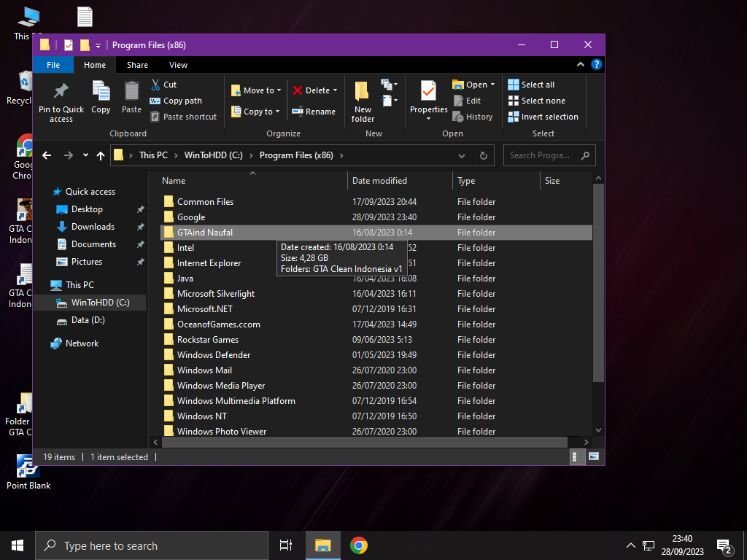Select Desktop in Quick access

(87, 209)
